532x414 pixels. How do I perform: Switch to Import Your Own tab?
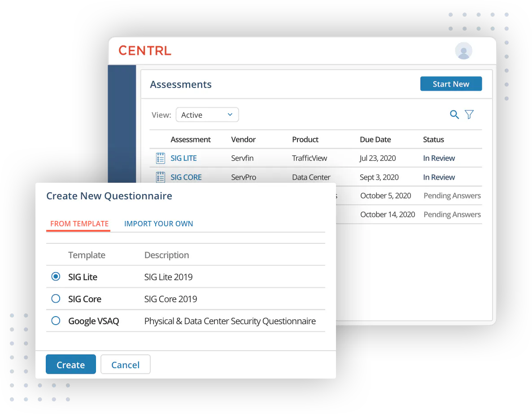click(158, 224)
